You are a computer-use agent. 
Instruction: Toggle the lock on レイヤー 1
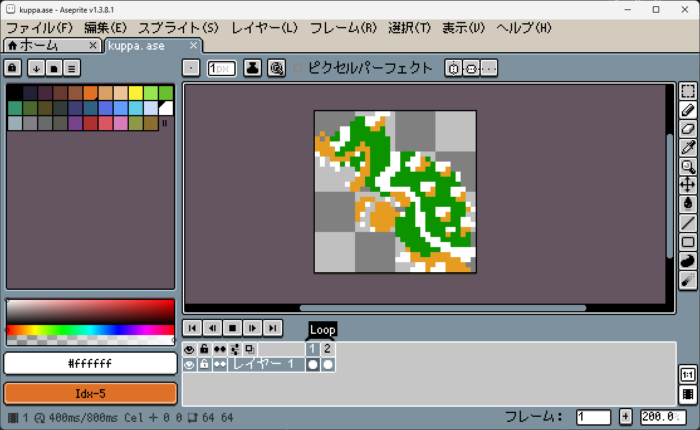pyautogui.click(x=205, y=365)
